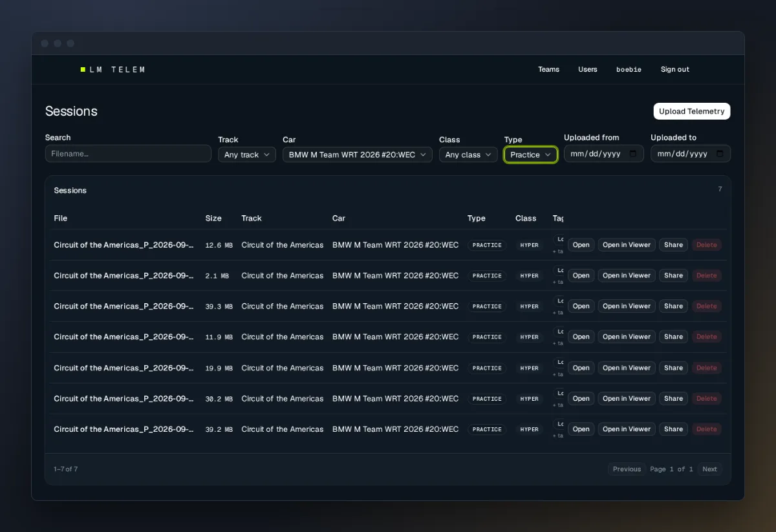Delete the 39.3 MB session
Screen dimensions: 776x532
[706, 306]
